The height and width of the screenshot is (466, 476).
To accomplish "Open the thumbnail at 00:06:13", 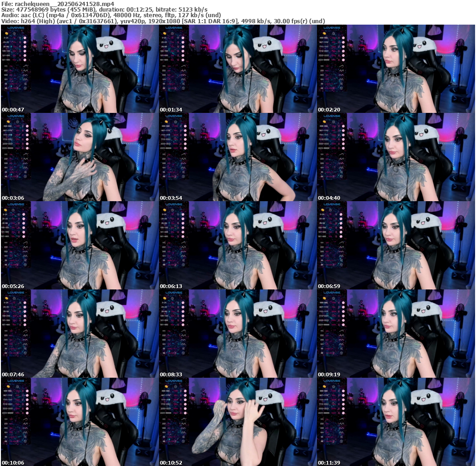I will (238, 245).
